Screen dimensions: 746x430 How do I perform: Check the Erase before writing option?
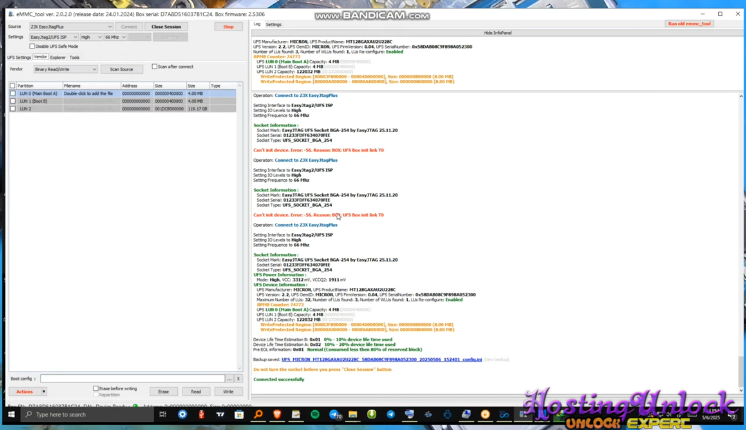[96, 389]
